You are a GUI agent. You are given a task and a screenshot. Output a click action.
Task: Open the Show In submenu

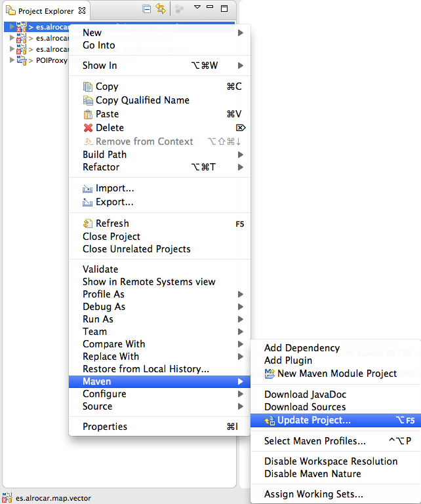pos(159,66)
